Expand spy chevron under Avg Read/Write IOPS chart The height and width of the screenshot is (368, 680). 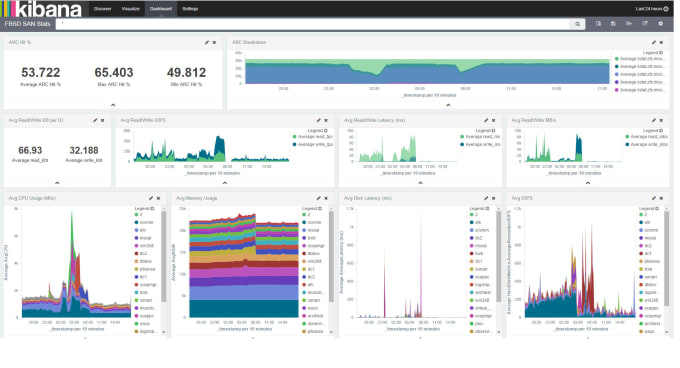point(225,183)
